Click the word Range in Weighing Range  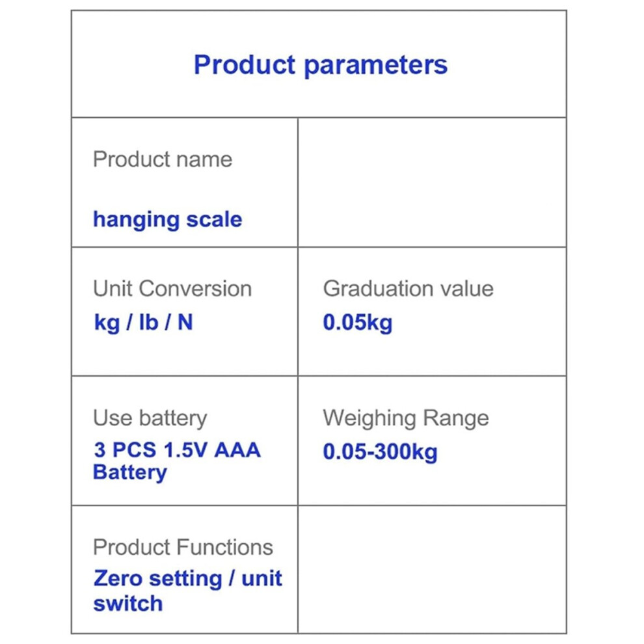point(456,418)
